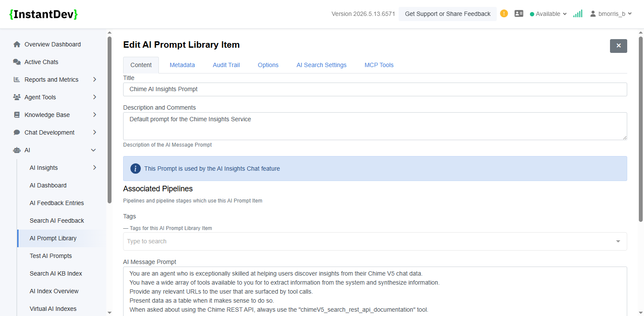Open the Available status dropdown

548,14
